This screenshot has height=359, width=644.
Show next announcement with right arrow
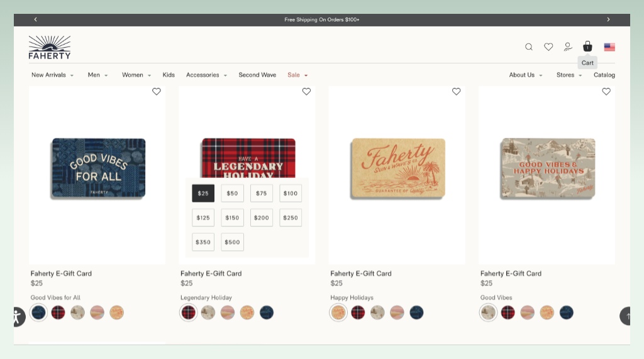tap(608, 19)
